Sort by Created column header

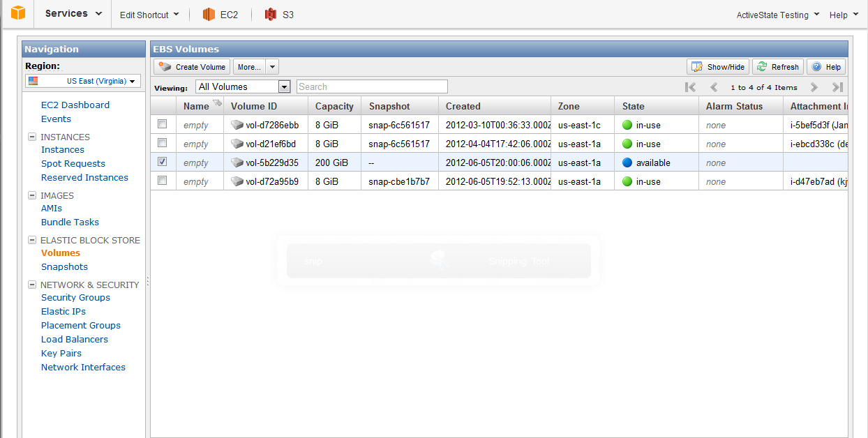463,106
